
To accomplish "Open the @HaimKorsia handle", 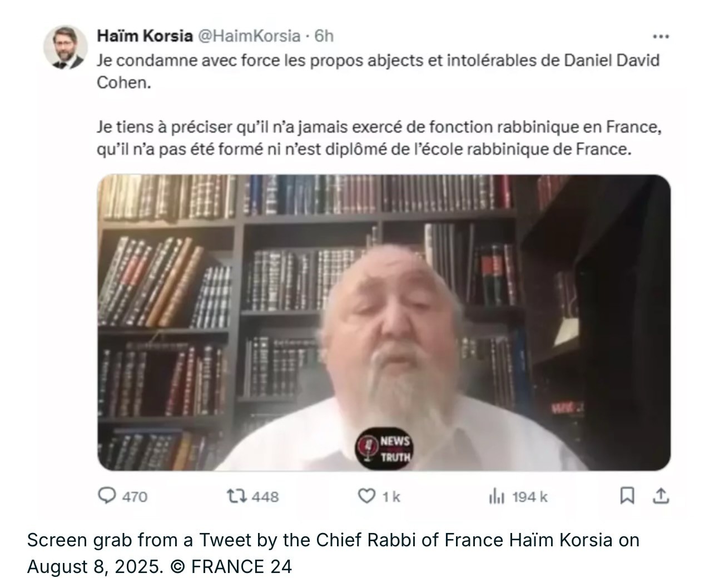I will [x=249, y=36].
